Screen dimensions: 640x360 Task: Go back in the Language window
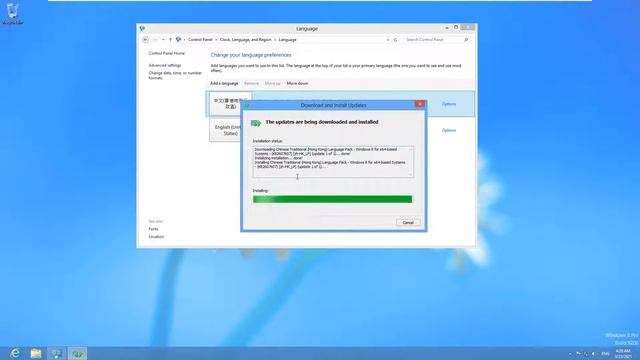[146, 40]
